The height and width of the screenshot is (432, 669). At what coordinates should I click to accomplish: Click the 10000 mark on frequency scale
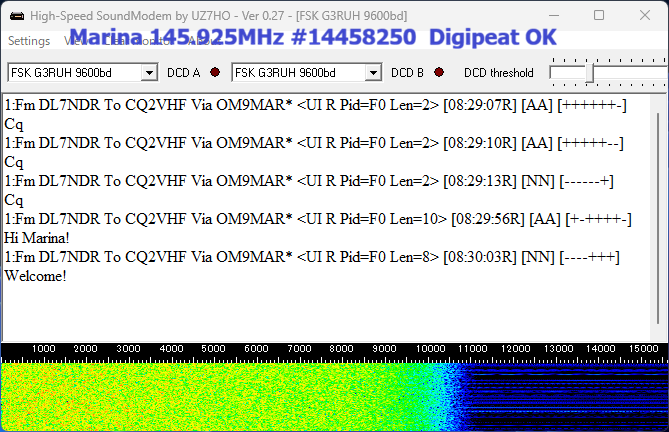(x=430, y=349)
